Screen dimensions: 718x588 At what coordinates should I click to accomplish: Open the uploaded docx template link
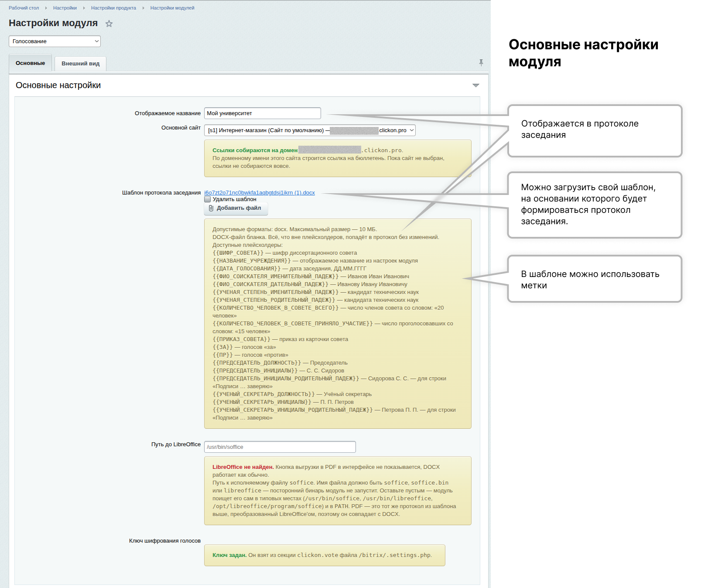(x=260, y=193)
